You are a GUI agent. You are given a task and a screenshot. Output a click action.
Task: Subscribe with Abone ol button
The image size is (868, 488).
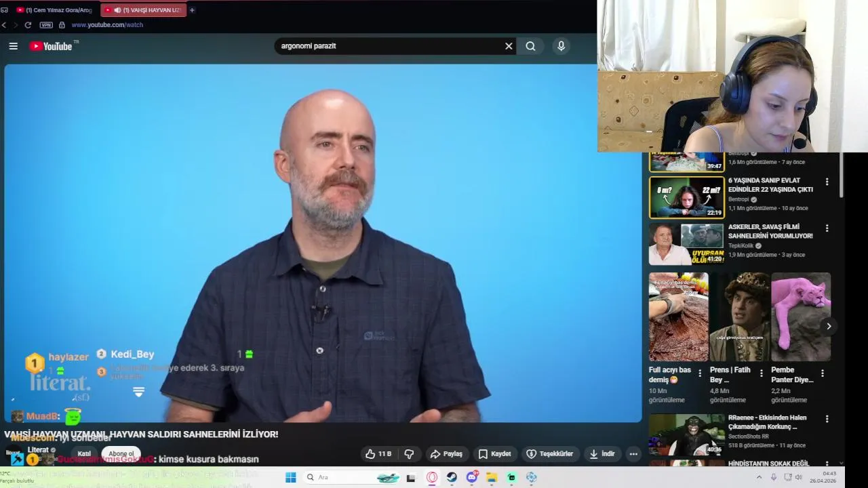121,454
